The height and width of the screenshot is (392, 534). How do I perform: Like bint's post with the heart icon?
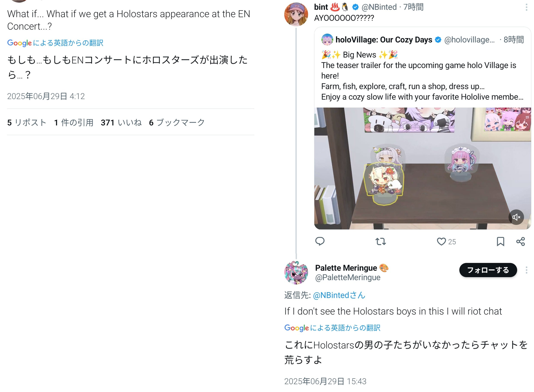[x=441, y=241]
